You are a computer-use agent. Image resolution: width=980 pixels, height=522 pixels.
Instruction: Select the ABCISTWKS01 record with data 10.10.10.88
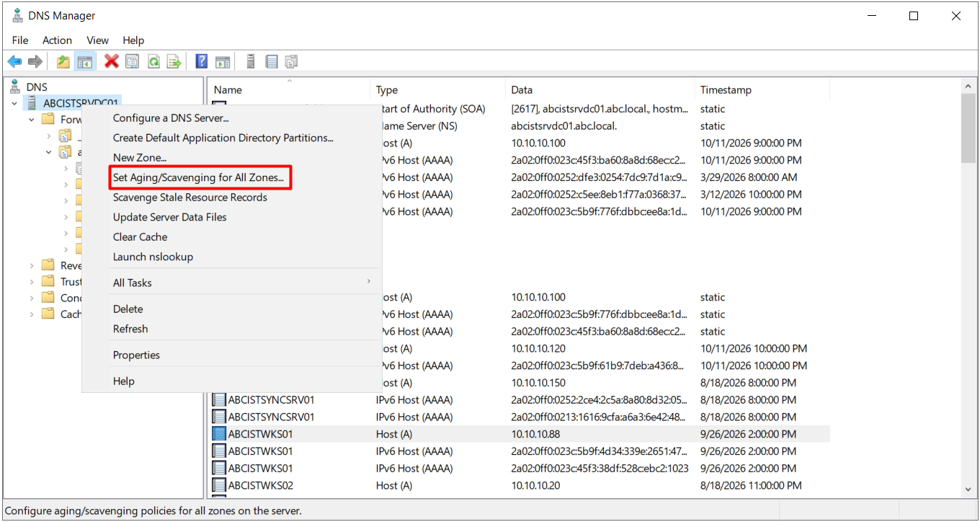pos(520,434)
